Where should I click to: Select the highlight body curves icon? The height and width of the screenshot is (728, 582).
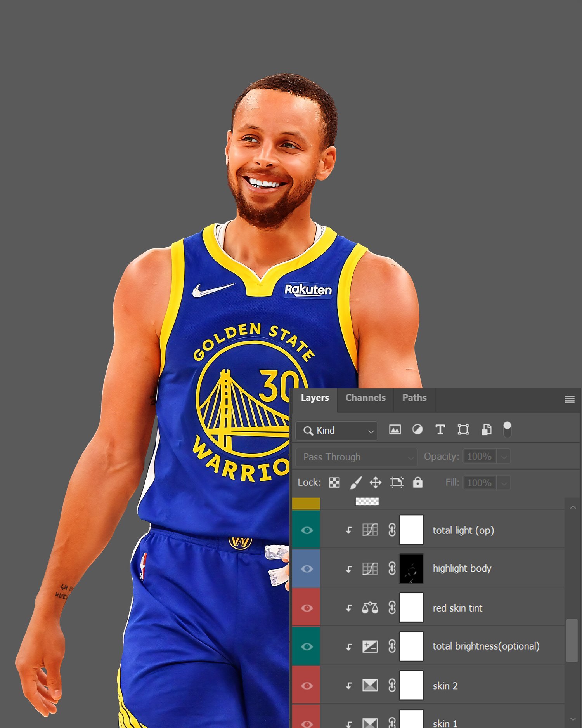pyautogui.click(x=370, y=569)
